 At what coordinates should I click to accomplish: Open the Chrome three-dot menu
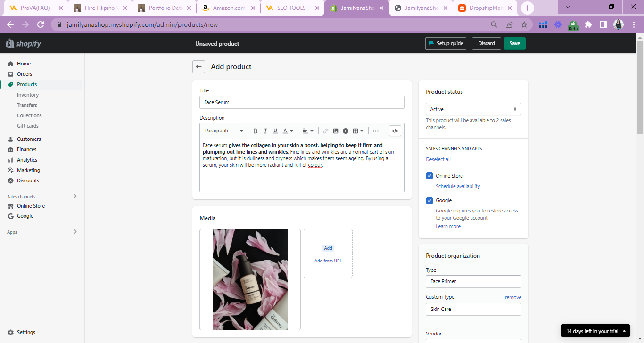634,24
